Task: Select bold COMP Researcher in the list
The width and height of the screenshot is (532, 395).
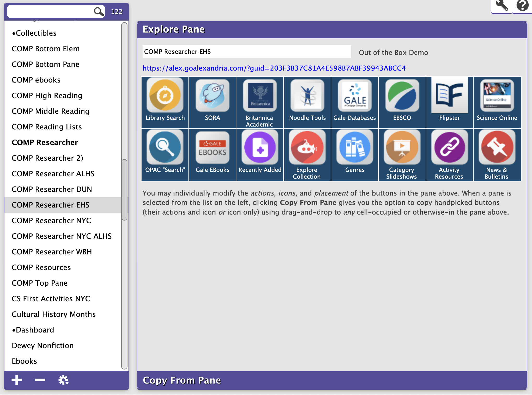Action: [x=63, y=142]
